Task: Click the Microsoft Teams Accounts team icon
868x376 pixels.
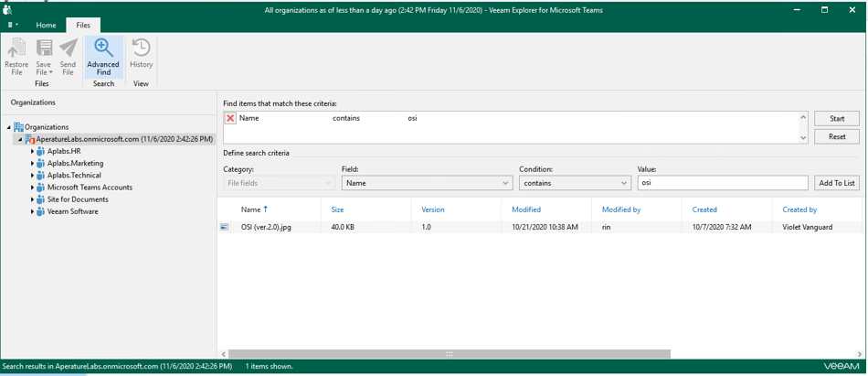Action: point(40,188)
